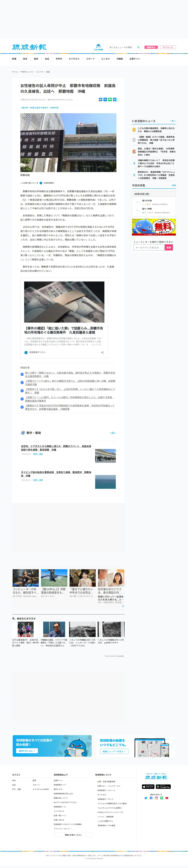Click the 琉球新報 logo in the header
The image size is (188, 868).
tap(29, 47)
